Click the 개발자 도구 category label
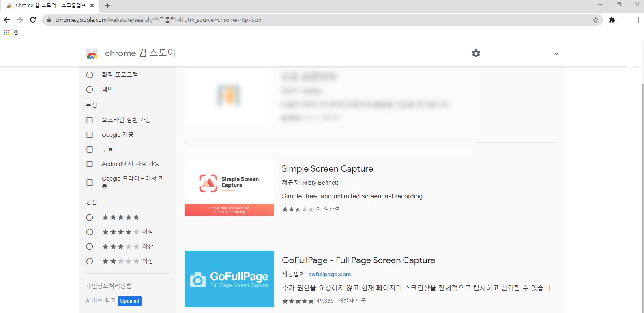The width and height of the screenshot is (644, 313). (352, 301)
